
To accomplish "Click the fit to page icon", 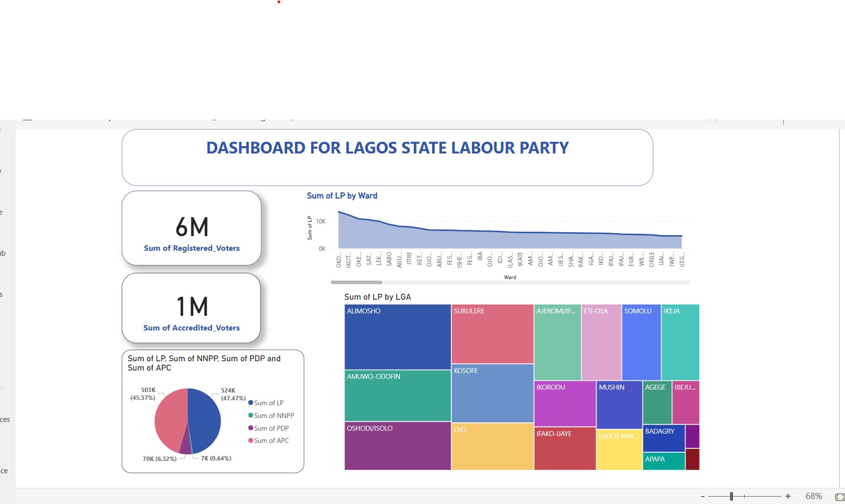I will [839, 497].
